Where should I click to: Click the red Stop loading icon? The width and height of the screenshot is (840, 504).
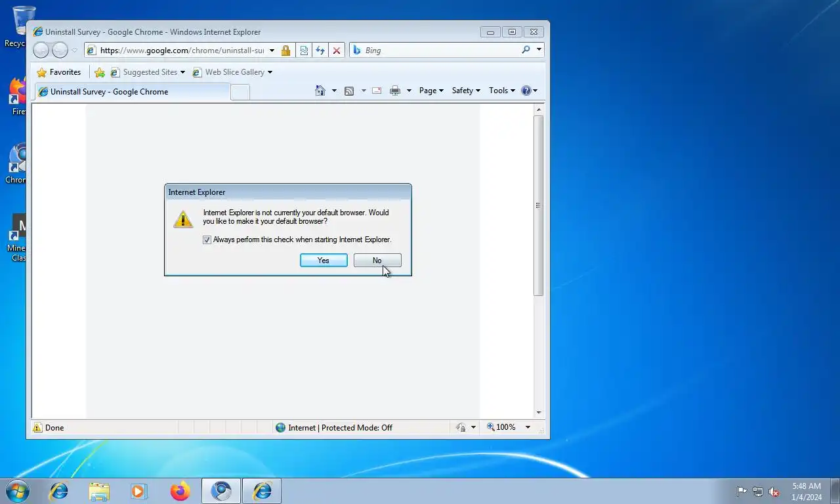(337, 51)
